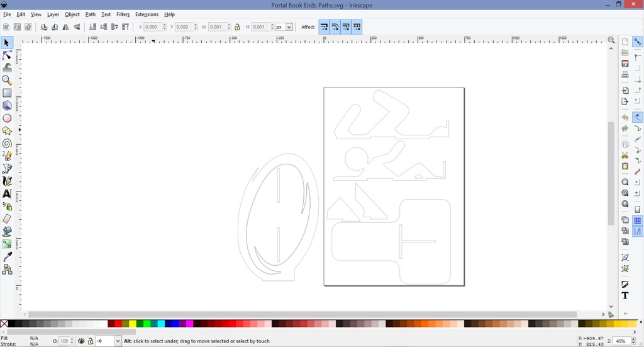Toggle the width/height lock ratio
Screen dimensions: 644x347
tap(237, 27)
